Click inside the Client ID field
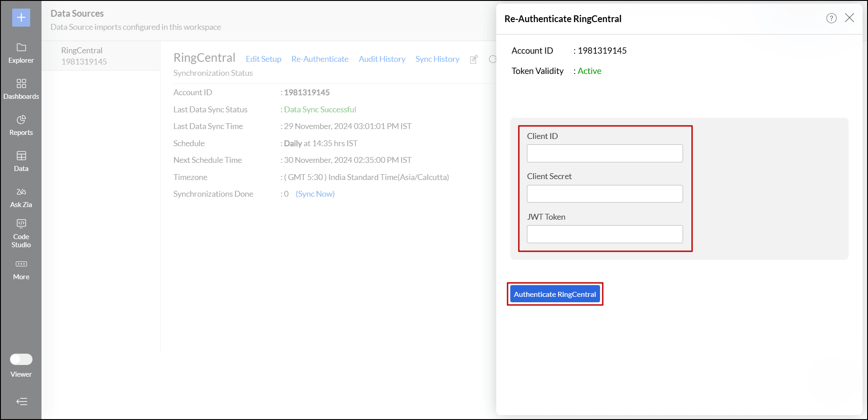 (605, 153)
